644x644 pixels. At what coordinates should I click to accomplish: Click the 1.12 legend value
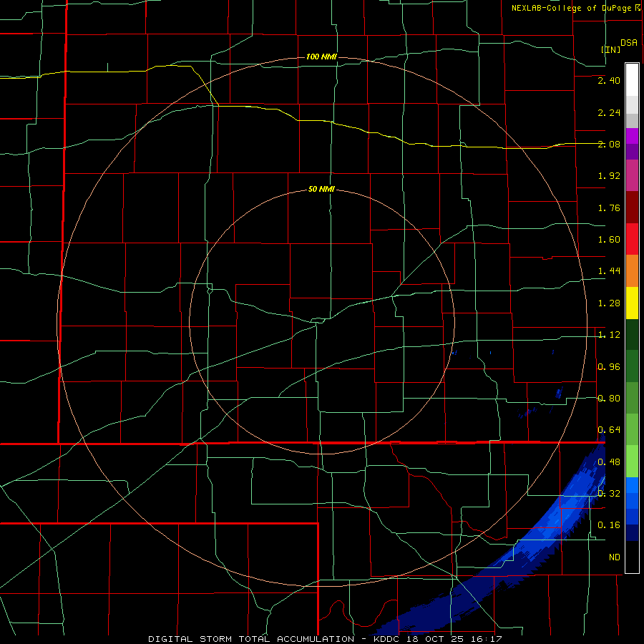[x=609, y=335]
